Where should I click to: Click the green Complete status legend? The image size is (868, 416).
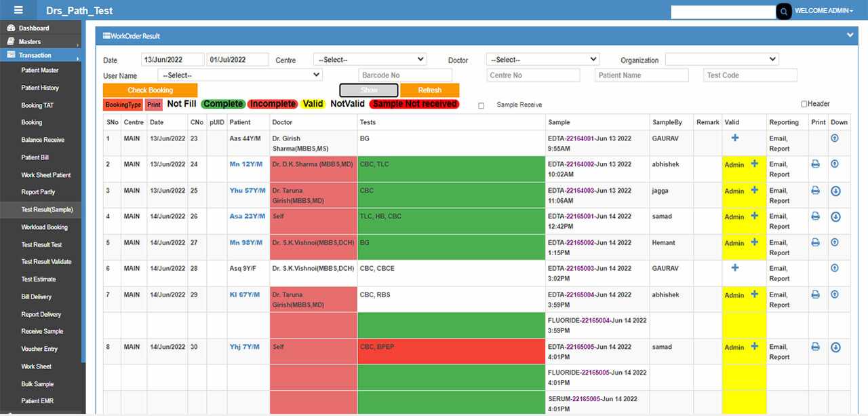tap(222, 105)
